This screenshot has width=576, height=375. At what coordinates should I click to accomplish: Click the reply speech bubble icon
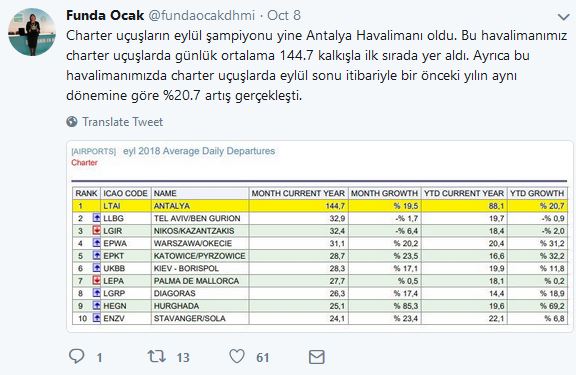click(77, 356)
